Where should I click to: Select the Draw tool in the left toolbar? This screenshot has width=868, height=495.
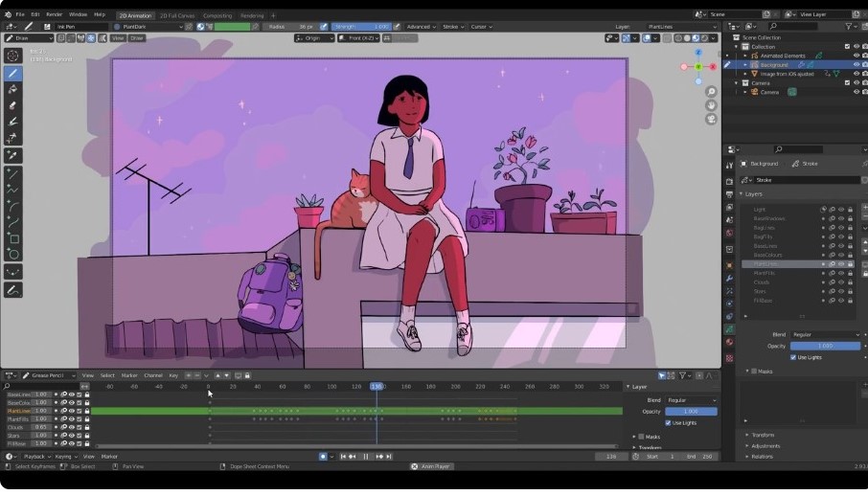click(x=13, y=73)
